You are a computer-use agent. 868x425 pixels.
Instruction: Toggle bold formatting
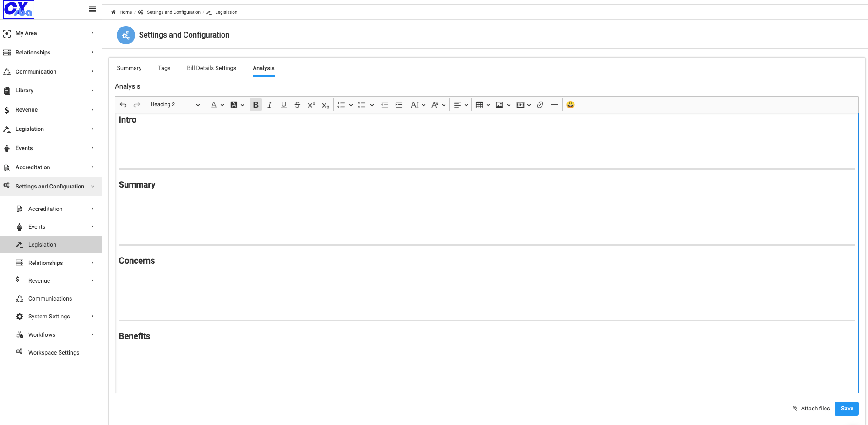(x=255, y=105)
